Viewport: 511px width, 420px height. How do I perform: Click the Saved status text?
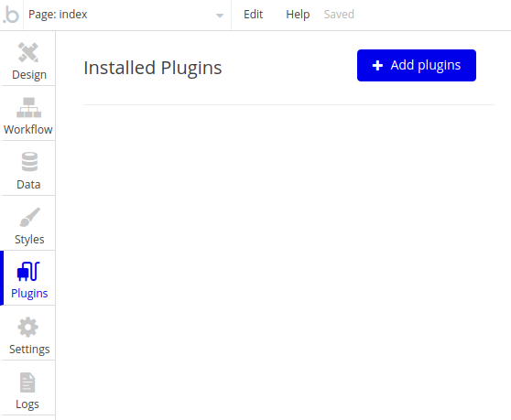point(339,15)
